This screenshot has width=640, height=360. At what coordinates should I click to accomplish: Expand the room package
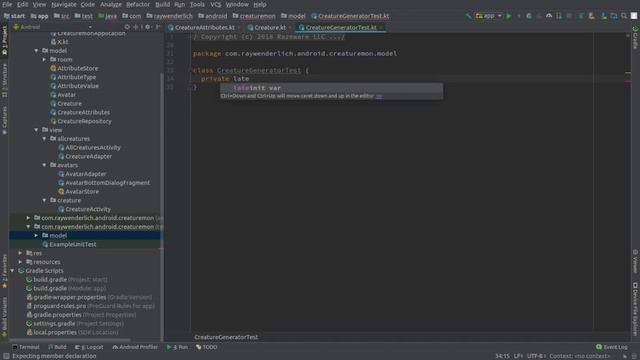pyautogui.click(x=44, y=60)
